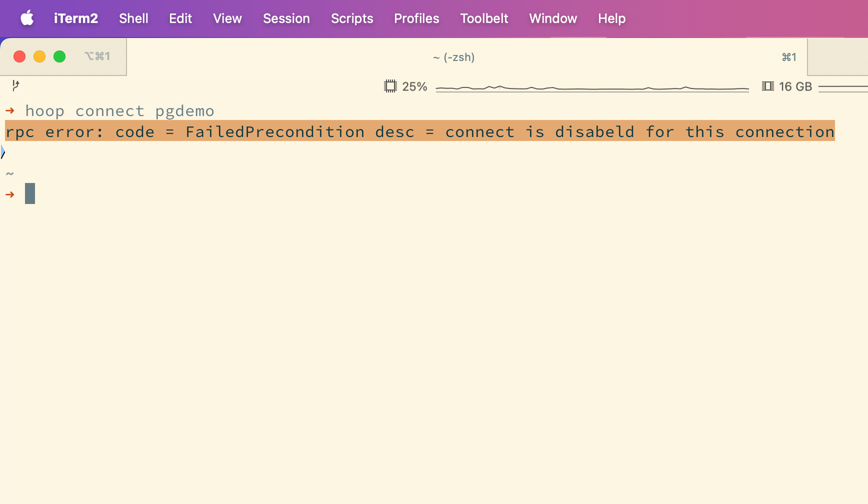Open the Session menu
The image size is (868, 504).
[286, 18]
